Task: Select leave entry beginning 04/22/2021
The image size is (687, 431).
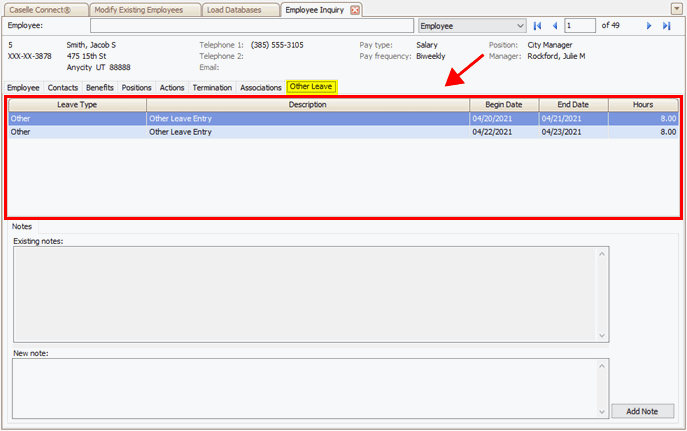Action: (x=300, y=132)
